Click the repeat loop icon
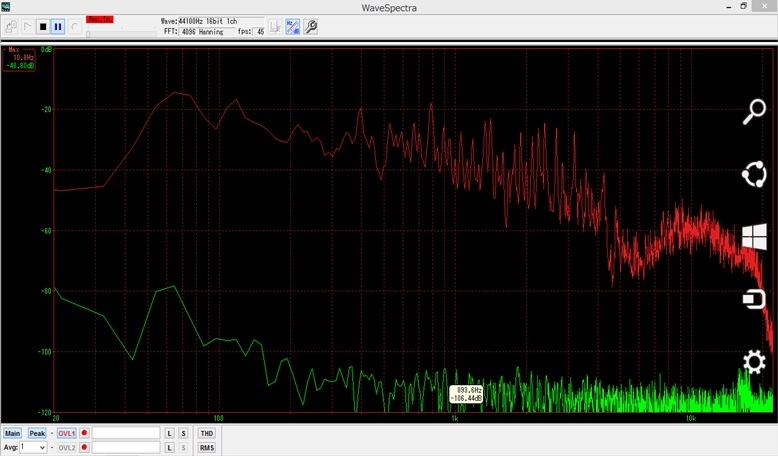The width and height of the screenshot is (778, 456). (74, 26)
